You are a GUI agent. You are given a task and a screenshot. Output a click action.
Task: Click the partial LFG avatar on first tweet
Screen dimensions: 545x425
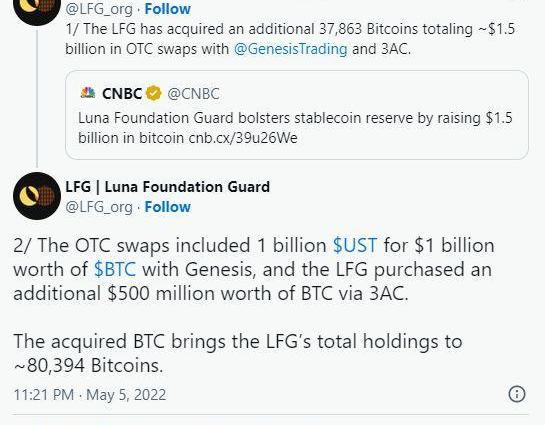pyautogui.click(x=37, y=12)
